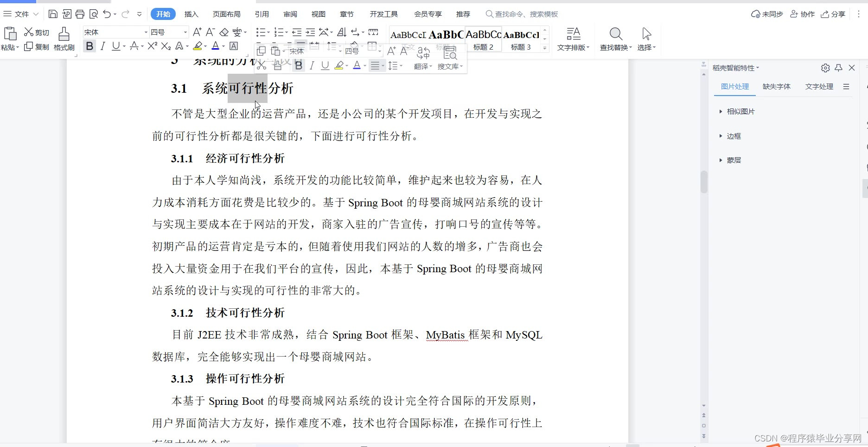Image resolution: width=868 pixels, height=447 pixels.
Task: Switch to the 文字处理 panel tab
Action: [x=819, y=86]
